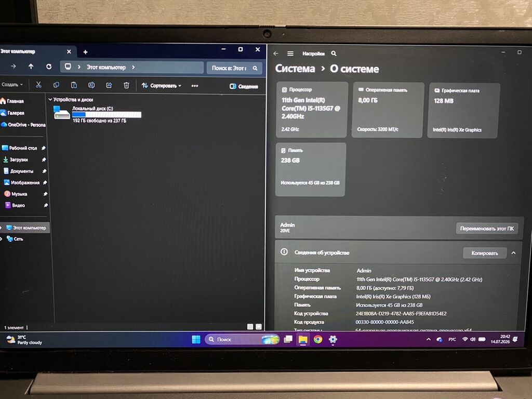Screen dimensions: 532x399
Task: Click the РУС language indicator
Action: point(453,339)
